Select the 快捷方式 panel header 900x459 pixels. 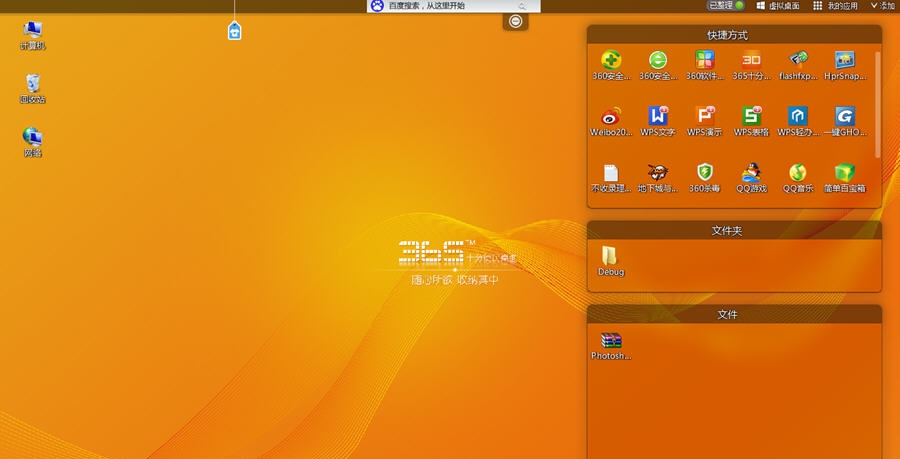point(734,34)
